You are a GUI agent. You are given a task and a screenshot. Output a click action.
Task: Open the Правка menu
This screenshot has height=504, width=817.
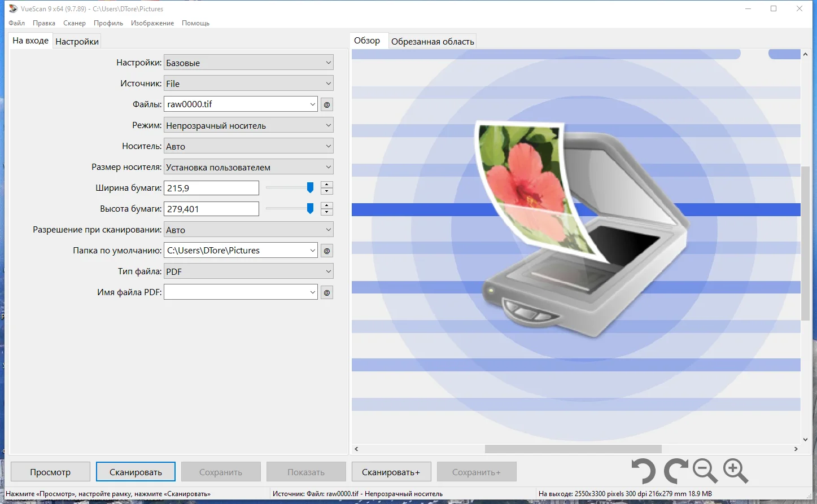tap(44, 23)
